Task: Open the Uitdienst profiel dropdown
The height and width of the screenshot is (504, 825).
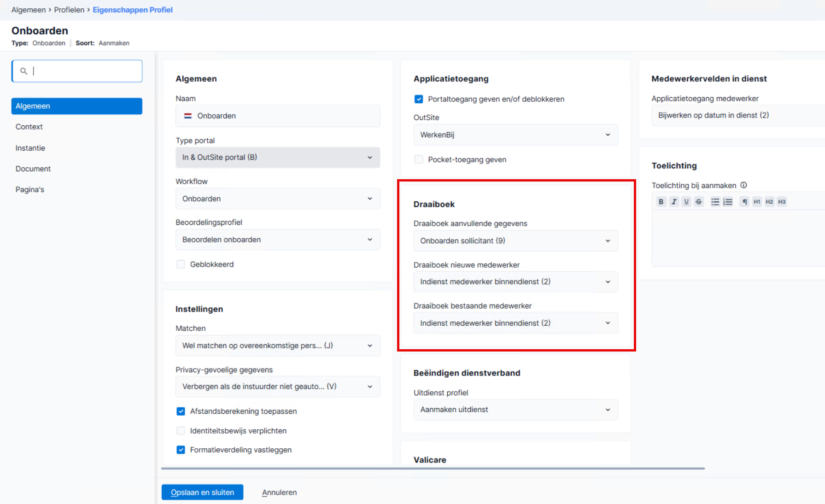Action: coord(515,410)
